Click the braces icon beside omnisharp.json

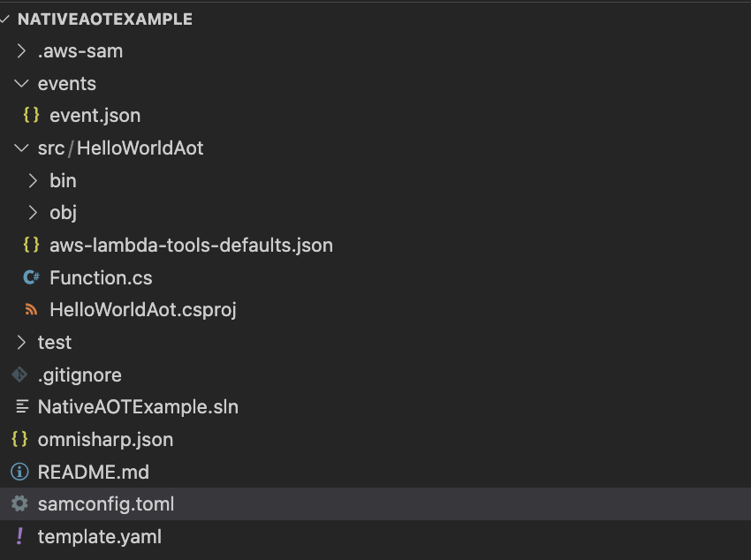[19, 439]
